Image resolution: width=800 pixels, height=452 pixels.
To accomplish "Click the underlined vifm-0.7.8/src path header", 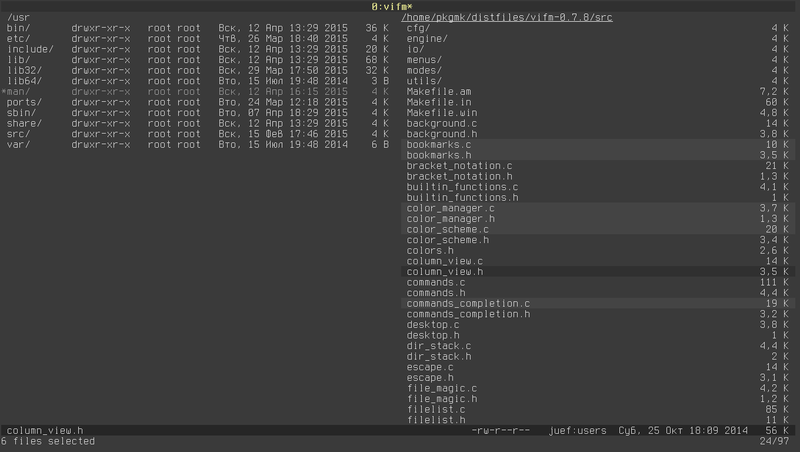I will (507, 17).
